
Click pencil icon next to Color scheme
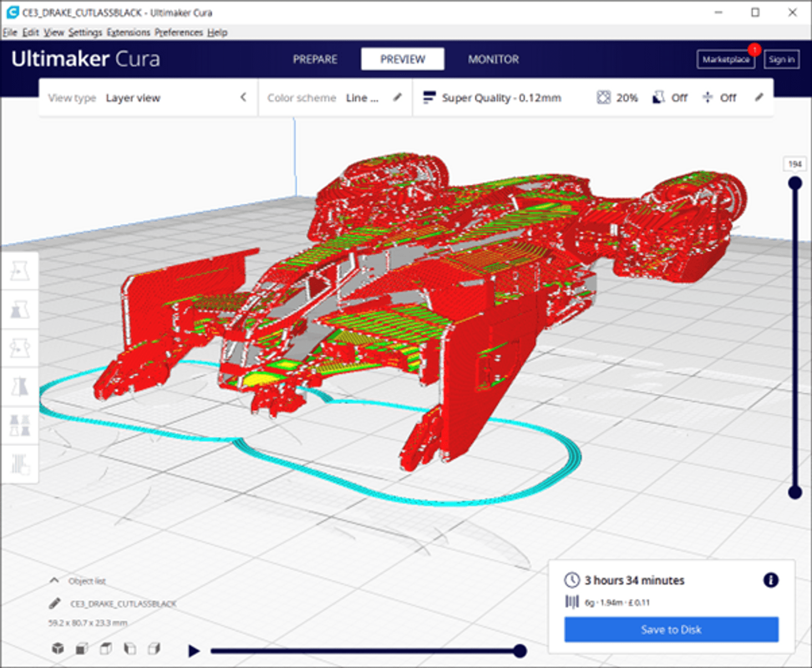[x=397, y=98]
